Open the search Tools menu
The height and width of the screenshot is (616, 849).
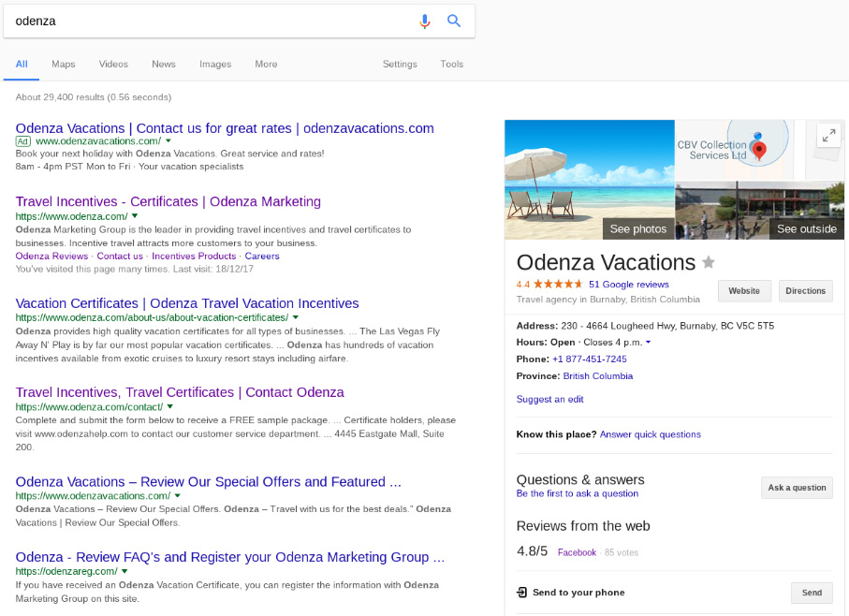coord(451,64)
